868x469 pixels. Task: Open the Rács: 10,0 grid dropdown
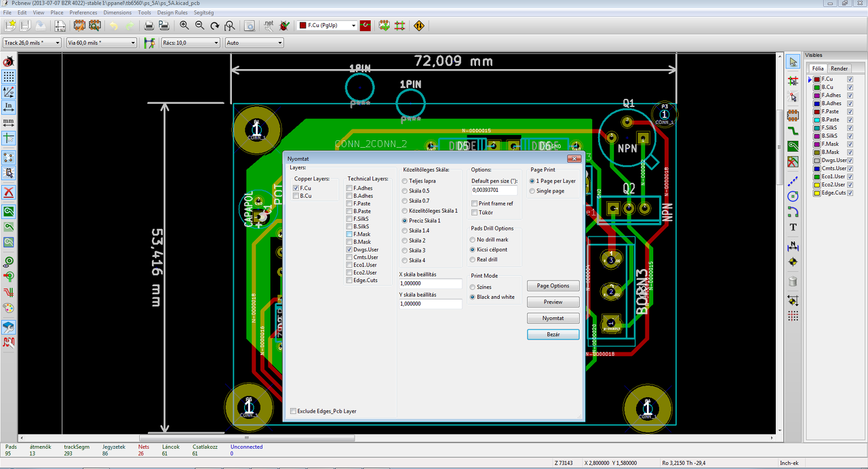tap(191, 43)
